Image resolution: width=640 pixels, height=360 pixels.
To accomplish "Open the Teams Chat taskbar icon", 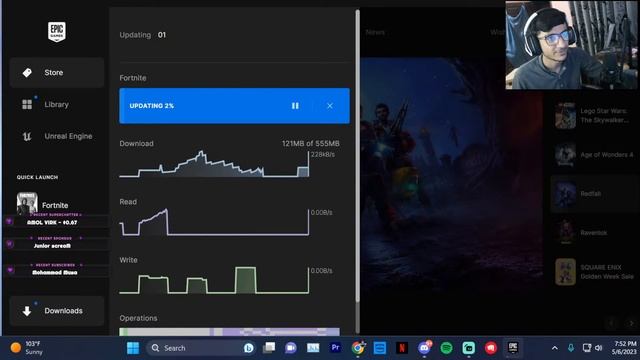I will [291, 348].
